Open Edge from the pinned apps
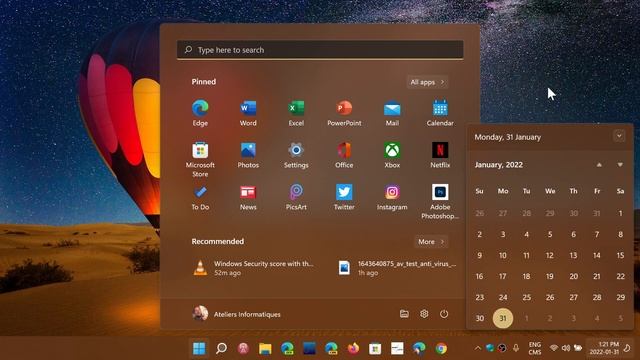This screenshot has height=360, width=640. pyautogui.click(x=200, y=113)
